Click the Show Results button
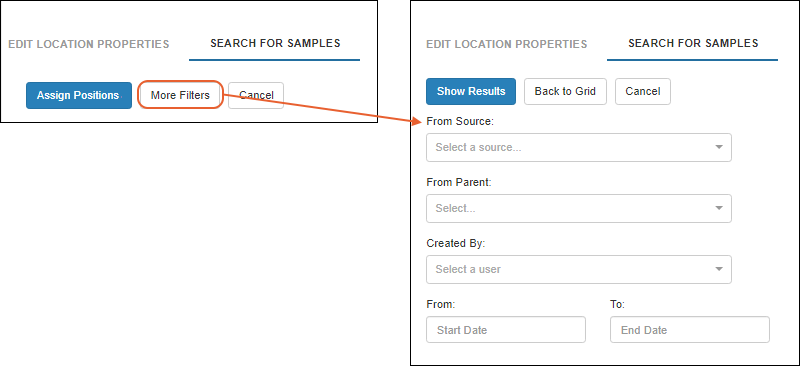Image resolution: width=800 pixels, height=366 pixels. point(471,91)
